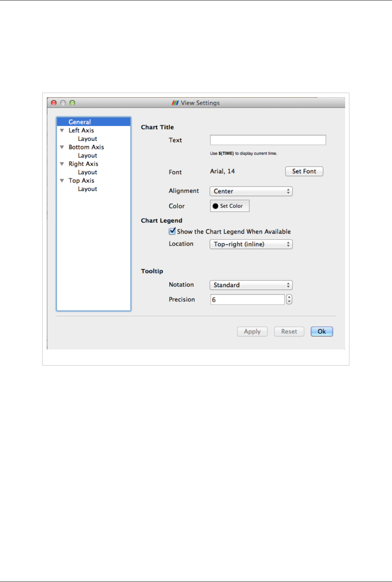Click the Apply button

pyautogui.click(x=252, y=332)
